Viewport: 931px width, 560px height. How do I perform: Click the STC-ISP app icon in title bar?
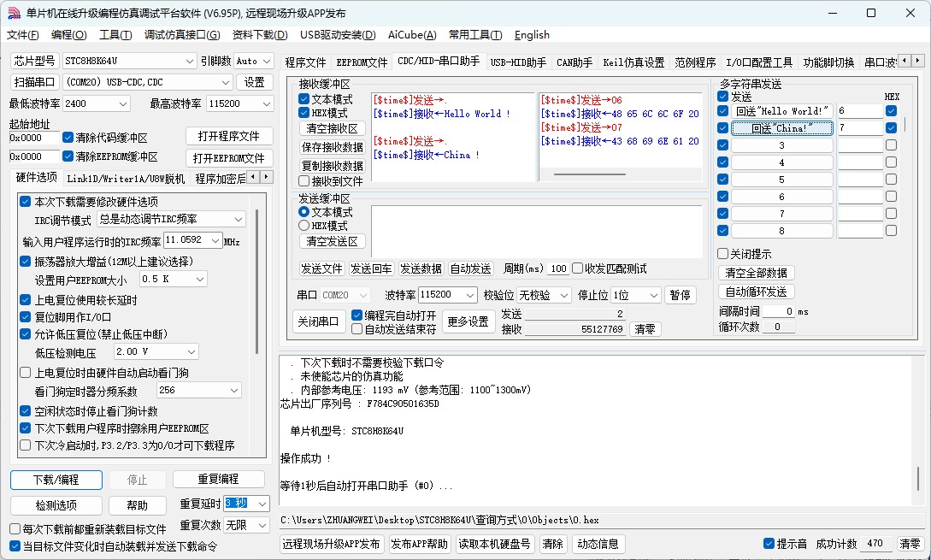click(x=14, y=13)
